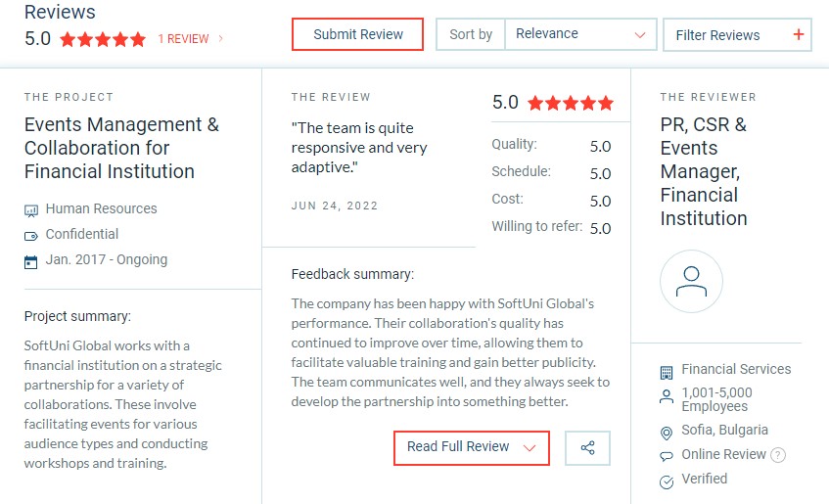This screenshot has height=504, width=829.
Task: Click the Financial Services building icon
Action: coord(667,372)
